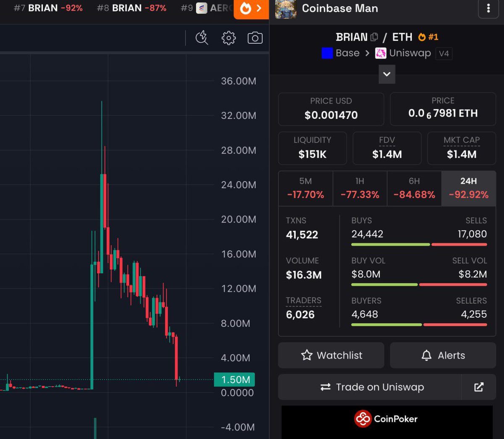Click the BUYS 24,442 count
Image resolution: width=504 pixels, height=439 pixels.
point(367,234)
